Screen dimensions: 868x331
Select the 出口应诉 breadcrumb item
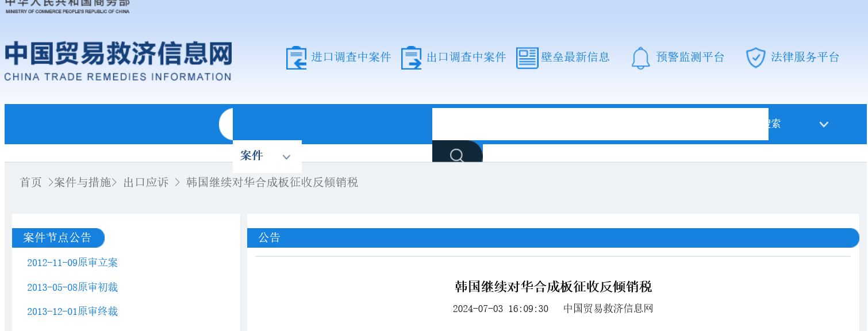(145, 182)
